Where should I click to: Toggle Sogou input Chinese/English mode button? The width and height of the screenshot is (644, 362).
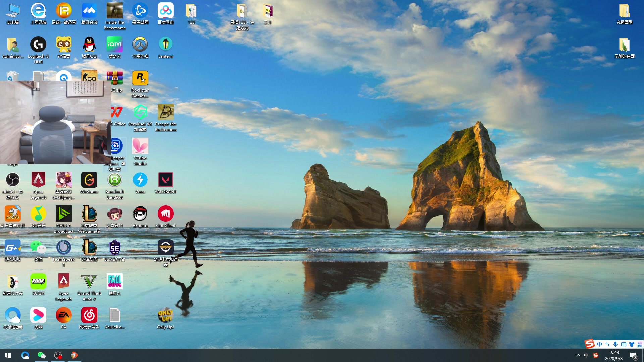tap(599, 344)
